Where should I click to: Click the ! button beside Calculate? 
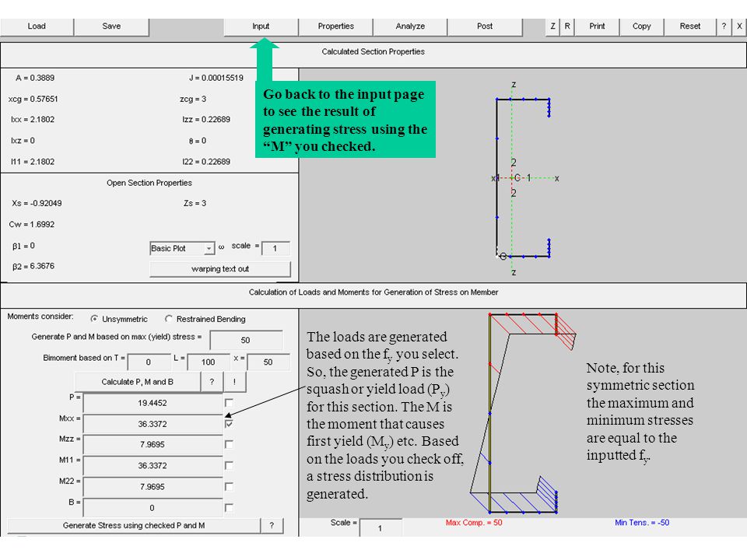point(234,382)
